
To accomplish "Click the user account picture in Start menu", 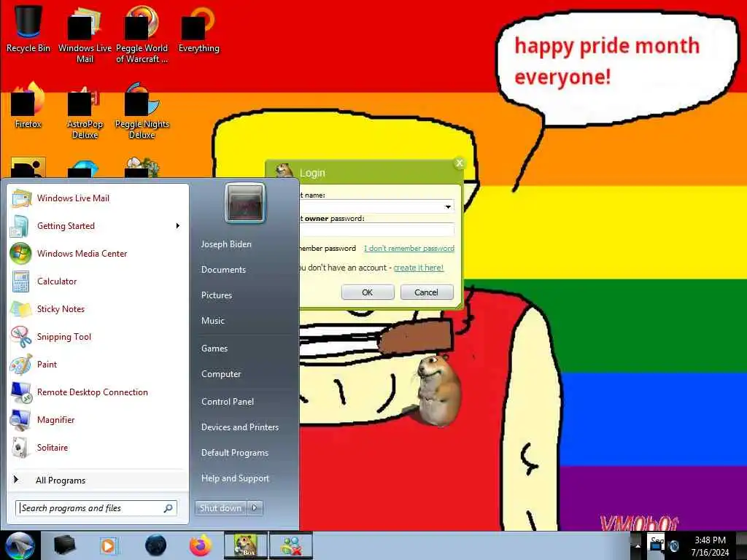I will point(245,203).
